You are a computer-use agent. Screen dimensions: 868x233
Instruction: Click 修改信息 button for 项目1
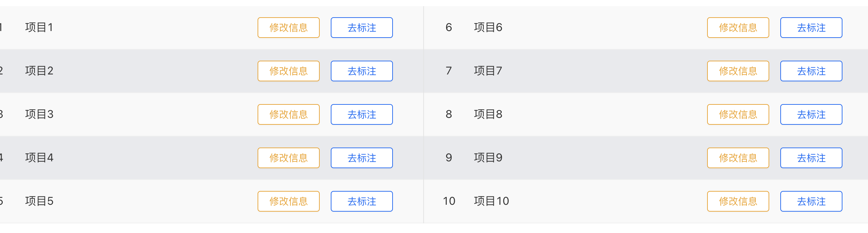coord(289,28)
